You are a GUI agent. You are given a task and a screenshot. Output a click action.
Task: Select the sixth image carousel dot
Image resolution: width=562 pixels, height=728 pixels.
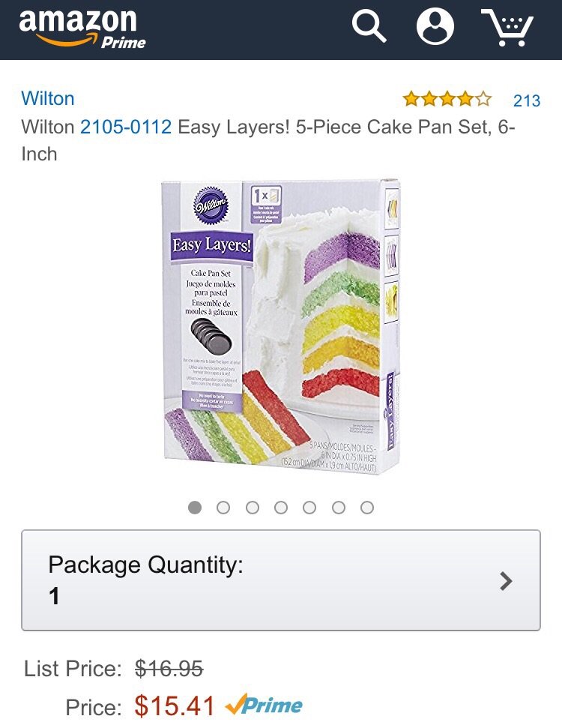click(338, 508)
